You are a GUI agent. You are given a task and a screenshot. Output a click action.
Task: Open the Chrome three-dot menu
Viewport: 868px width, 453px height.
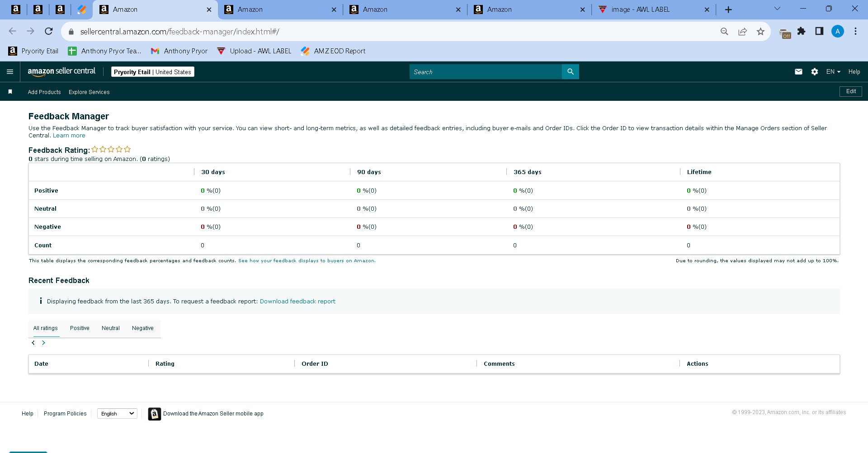pyautogui.click(x=855, y=31)
